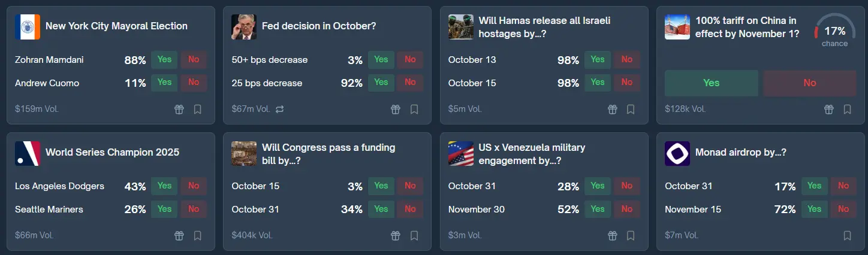Click gift icon on New York City Mayoral card

click(179, 110)
